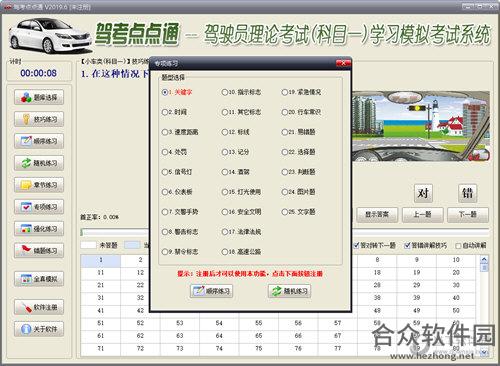500x366 pixels.
Task: Pick radio option 25. 文字题
Action: click(299, 212)
